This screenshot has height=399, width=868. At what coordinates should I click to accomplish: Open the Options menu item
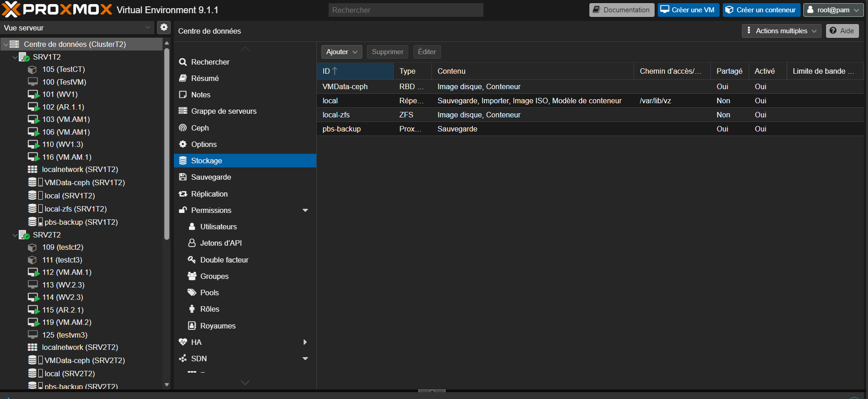pos(245,144)
